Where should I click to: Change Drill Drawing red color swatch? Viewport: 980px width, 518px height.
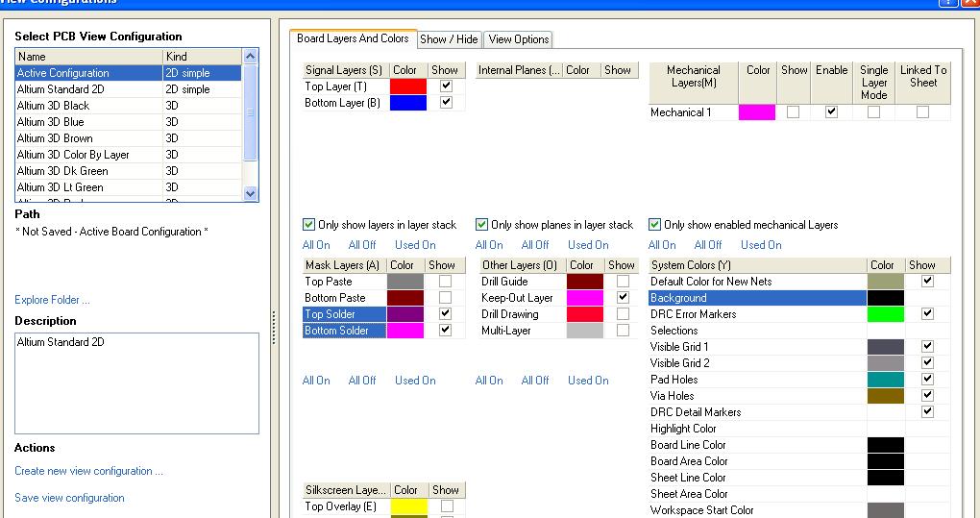(585, 313)
